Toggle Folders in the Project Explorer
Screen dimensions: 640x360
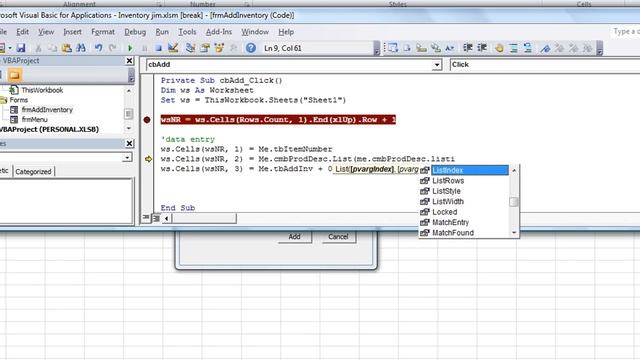pyautogui.click(x=14, y=75)
